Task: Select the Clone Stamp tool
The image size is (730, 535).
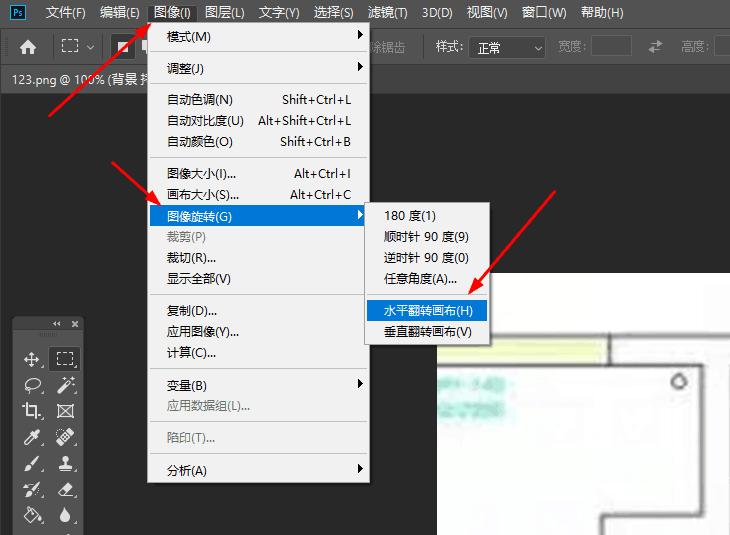Action: (x=65, y=463)
